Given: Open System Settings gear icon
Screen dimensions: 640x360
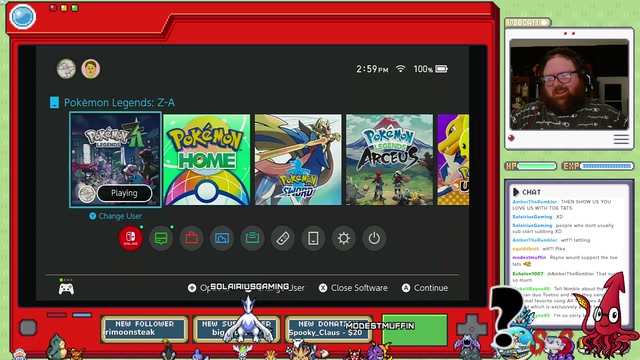Looking at the screenshot, I should click(344, 238).
